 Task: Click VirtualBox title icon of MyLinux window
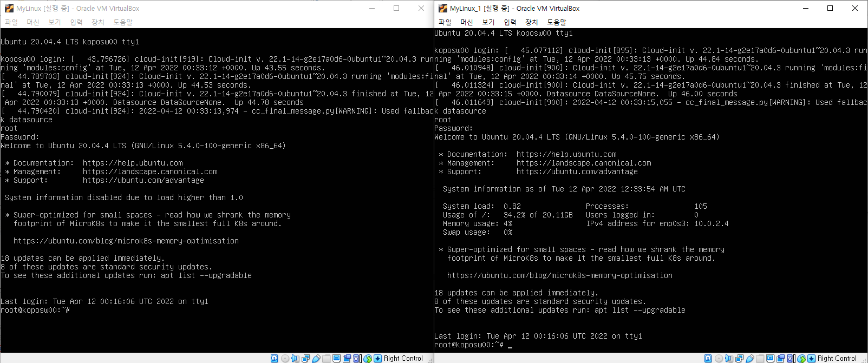click(9, 8)
